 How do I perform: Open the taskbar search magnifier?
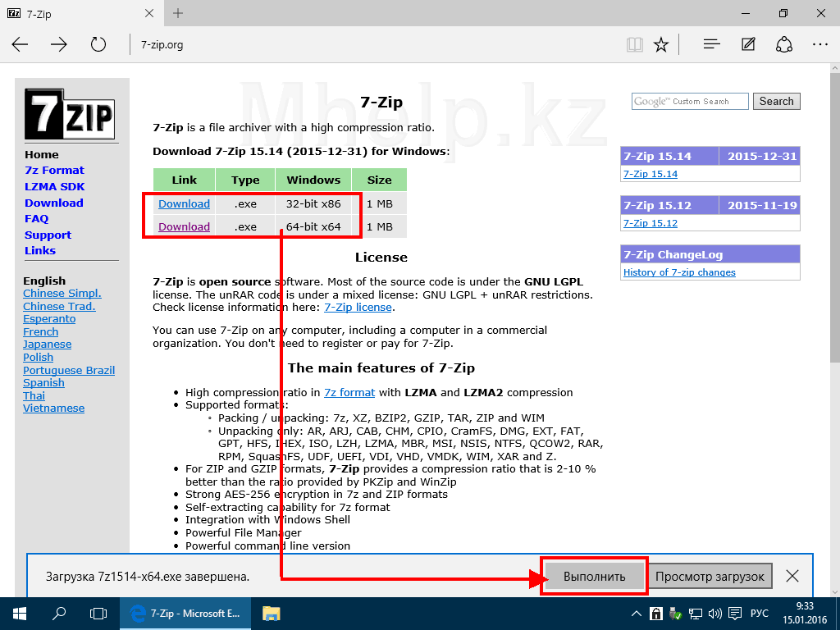tap(59, 614)
